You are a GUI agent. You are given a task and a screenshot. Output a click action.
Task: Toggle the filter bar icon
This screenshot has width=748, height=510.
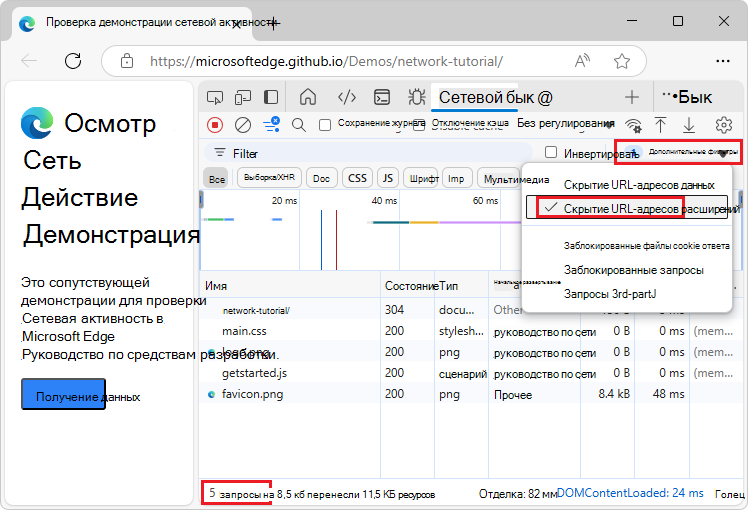coord(271,125)
